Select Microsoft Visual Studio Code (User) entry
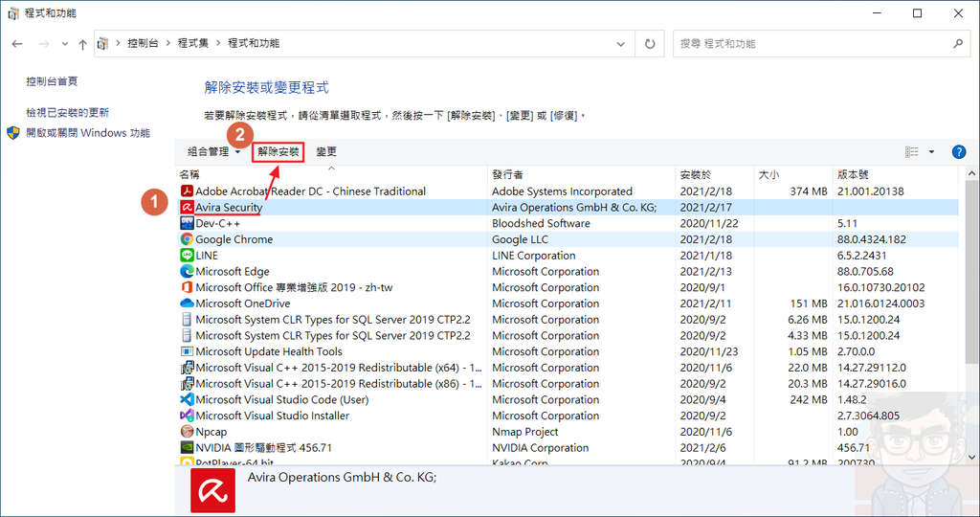The image size is (980, 517). [x=282, y=399]
